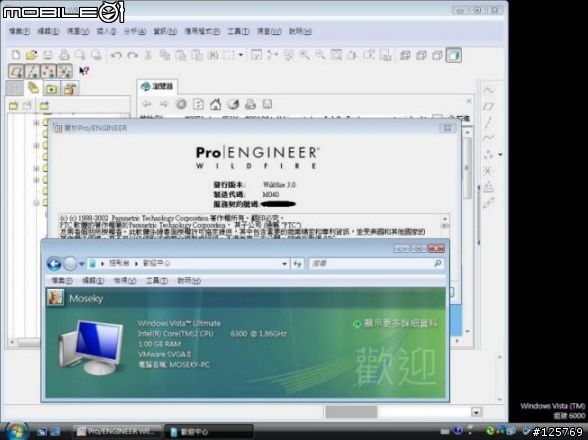Click the zoom out magnifier icon
This screenshot has height=440, width=588.
320,55
